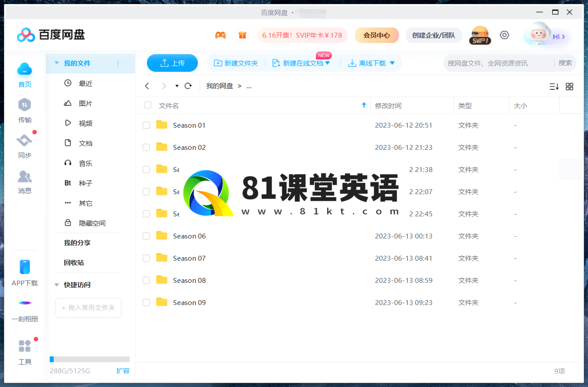Select 最近 in sidebar
Screen dimensions: 588x387
click(x=86, y=83)
